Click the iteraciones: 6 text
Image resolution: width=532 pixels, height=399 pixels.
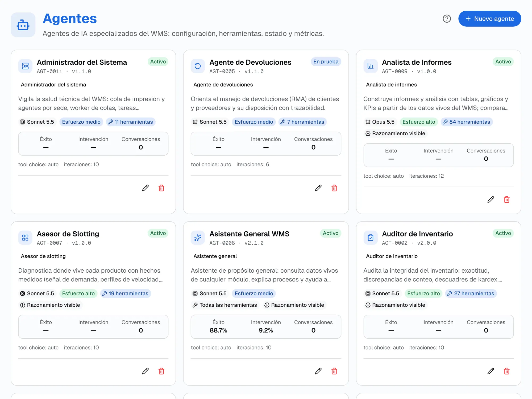pyautogui.click(x=253, y=164)
